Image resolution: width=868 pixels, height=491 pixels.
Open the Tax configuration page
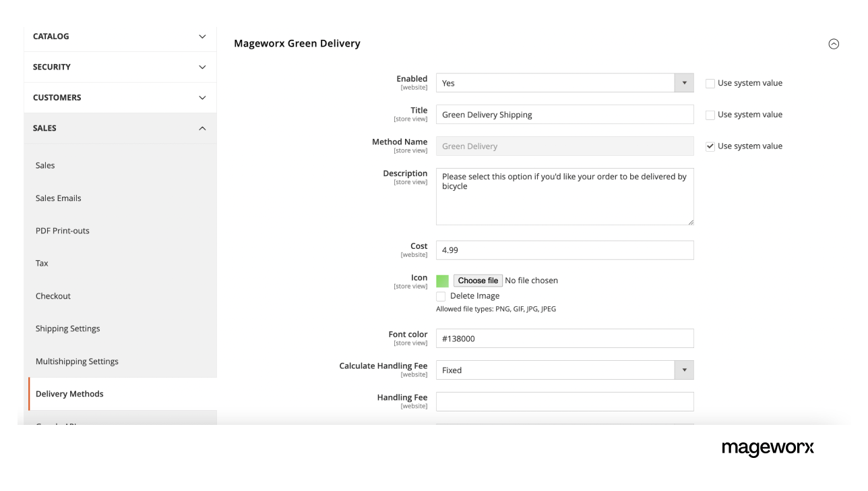(x=41, y=263)
